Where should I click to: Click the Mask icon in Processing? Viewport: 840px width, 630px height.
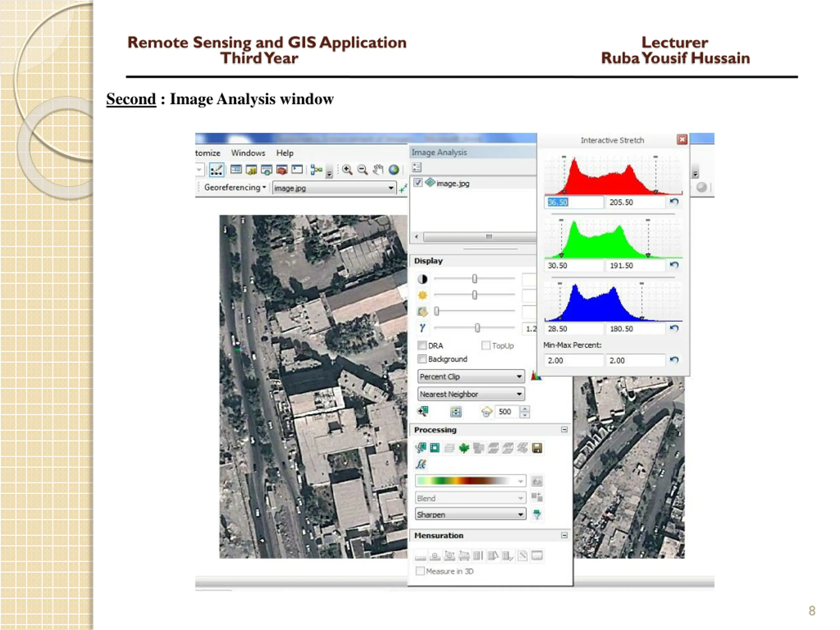[x=435, y=448]
